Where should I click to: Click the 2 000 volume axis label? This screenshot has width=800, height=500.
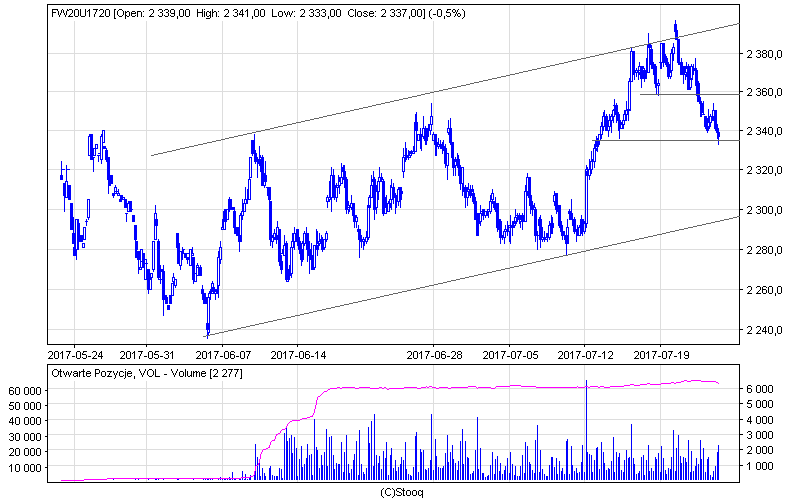(760, 451)
